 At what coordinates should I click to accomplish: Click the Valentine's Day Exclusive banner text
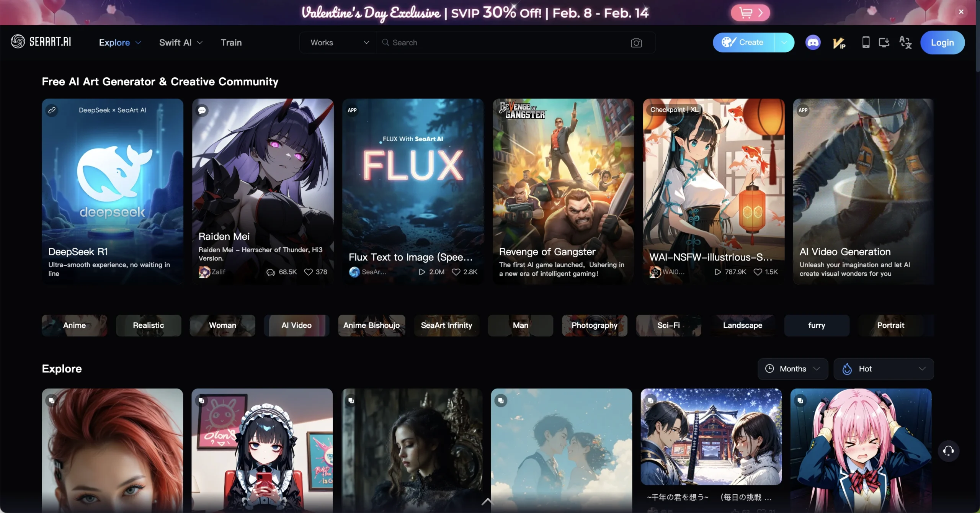coord(371,13)
